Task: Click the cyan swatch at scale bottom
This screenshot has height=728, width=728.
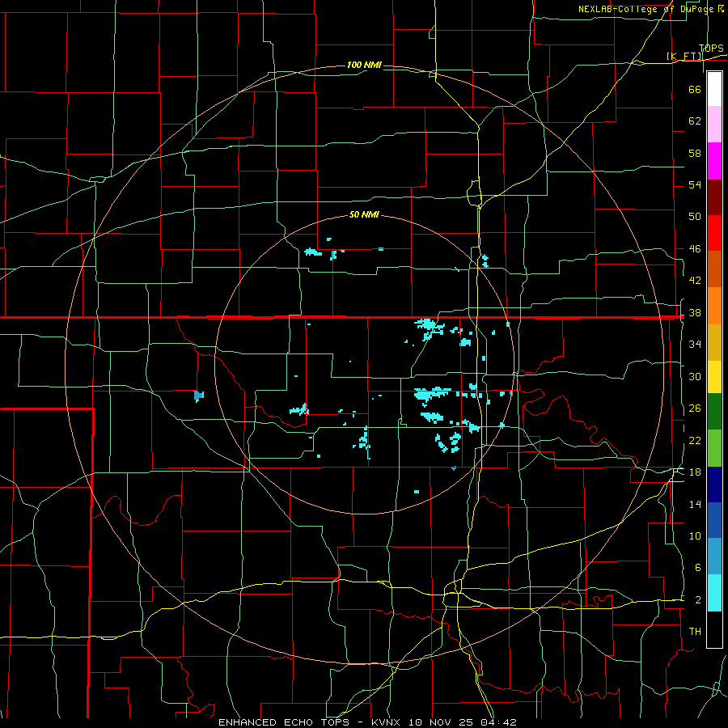Action: coord(714,592)
